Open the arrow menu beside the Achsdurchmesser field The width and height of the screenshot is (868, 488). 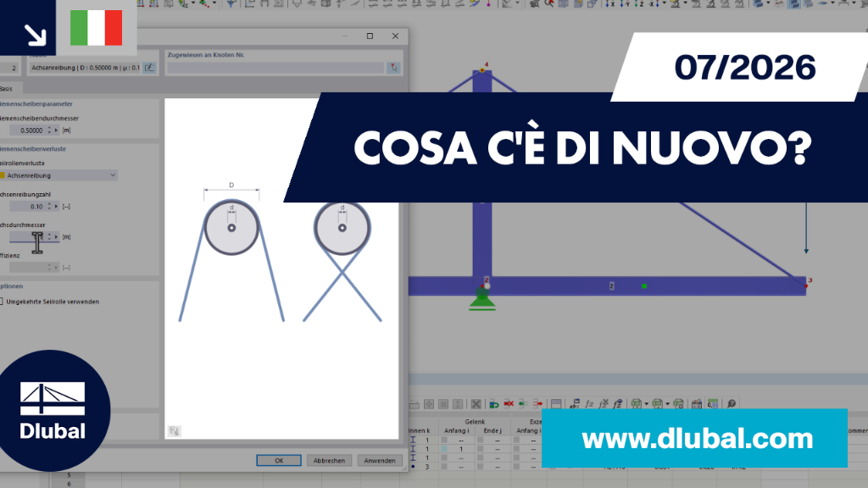click(56, 237)
